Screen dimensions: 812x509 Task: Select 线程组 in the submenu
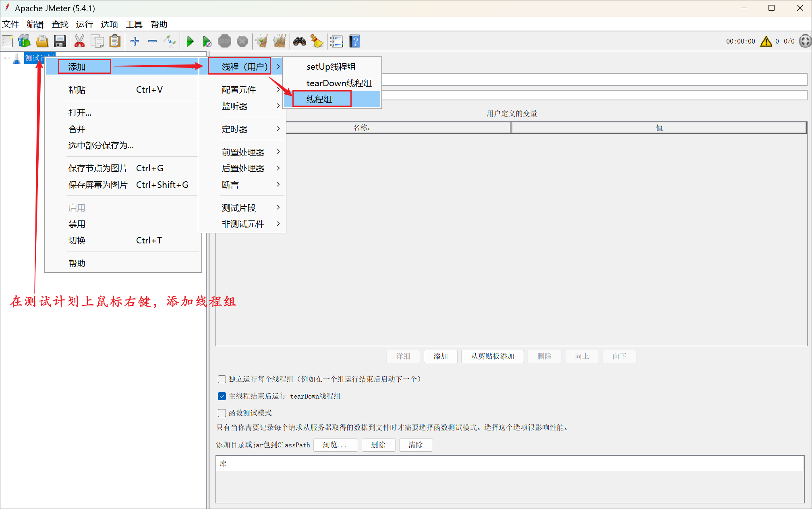(x=332, y=99)
